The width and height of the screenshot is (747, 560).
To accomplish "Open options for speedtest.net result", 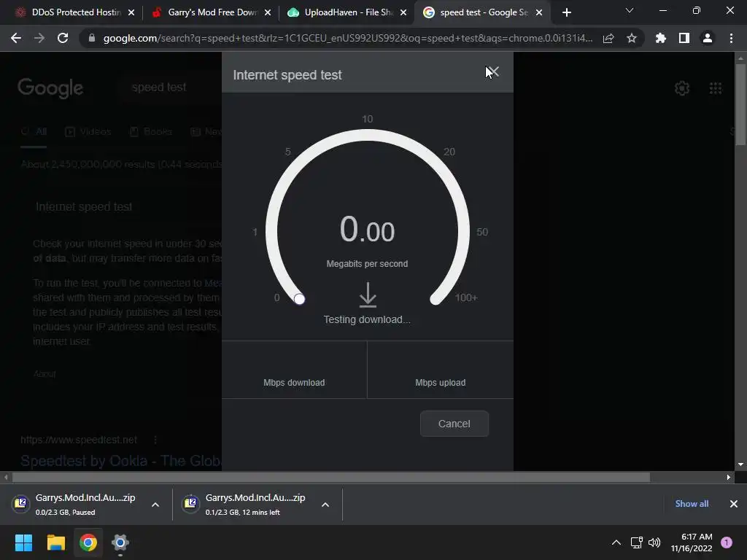I will (x=155, y=440).
